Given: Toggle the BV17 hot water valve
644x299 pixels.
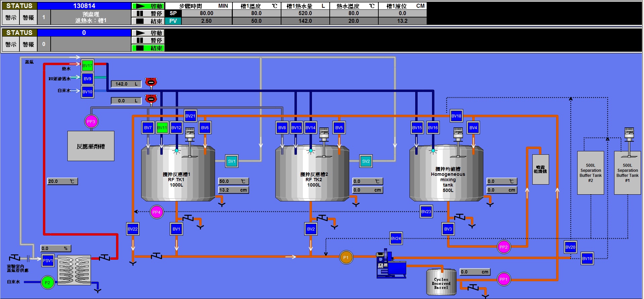Looking at the screenshot, I should (x=87, y=66).
